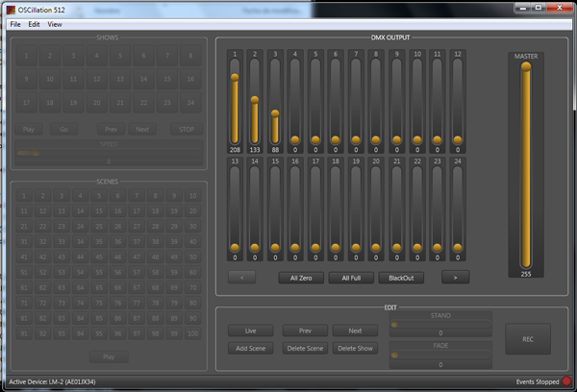Click the Delete Show button

tap(355, 348)
